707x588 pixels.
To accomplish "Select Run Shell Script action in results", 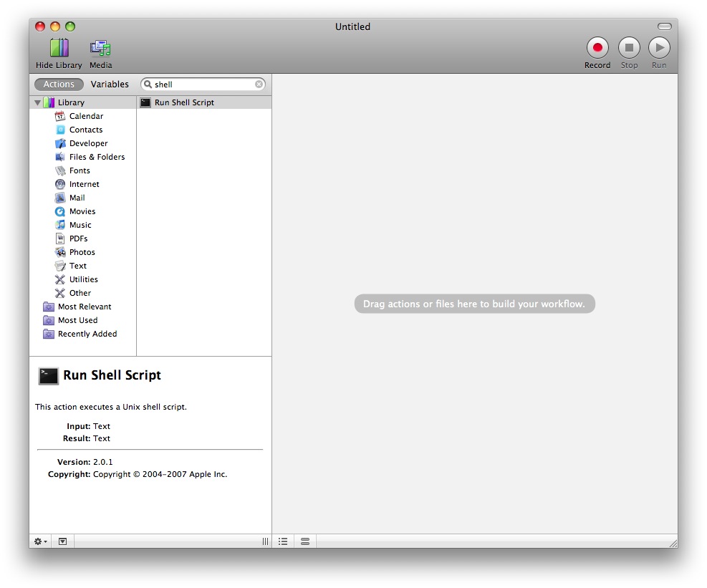I will tap(204, 103).
